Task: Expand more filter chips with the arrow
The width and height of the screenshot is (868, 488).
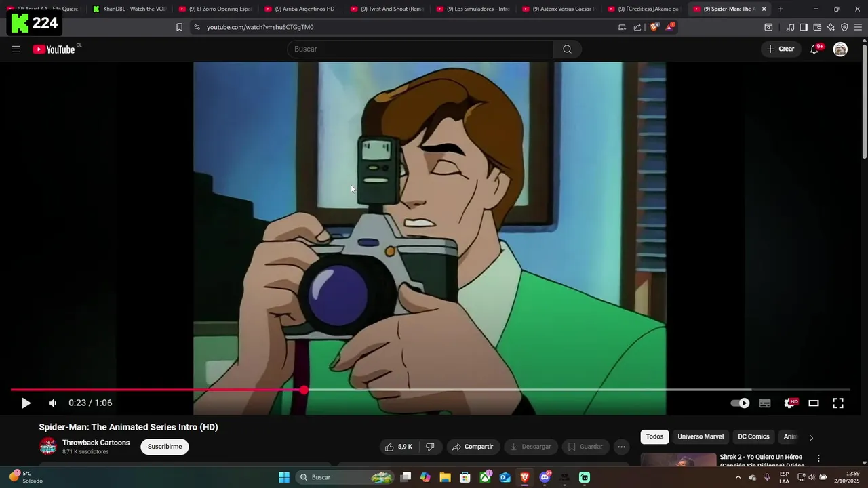Action: click(x=811, y=437)
